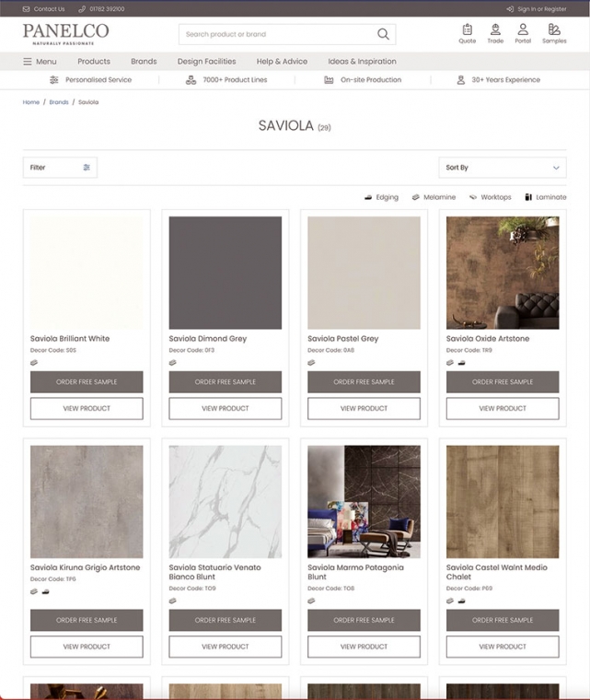Screen dimensions: 590x700
Task: Select the Saviola Dimond Grey colour swatch
Action: (226, 273)
